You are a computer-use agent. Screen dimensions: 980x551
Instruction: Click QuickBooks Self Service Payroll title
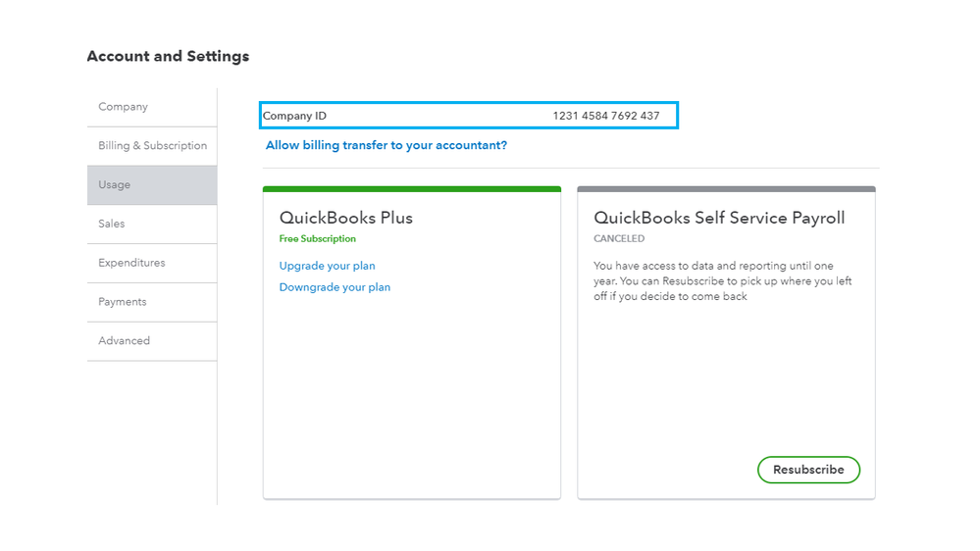tap(719, 218)
